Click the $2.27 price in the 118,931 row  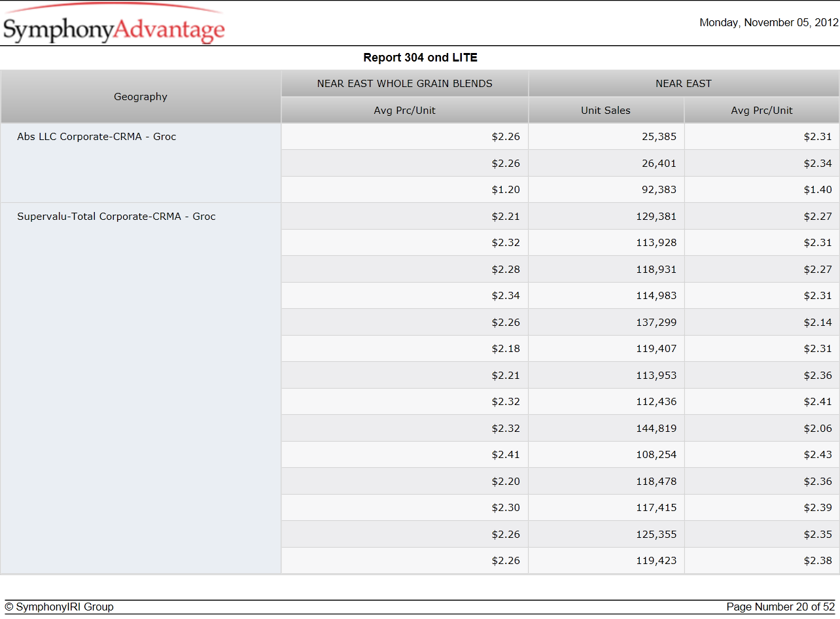point(818,269)
